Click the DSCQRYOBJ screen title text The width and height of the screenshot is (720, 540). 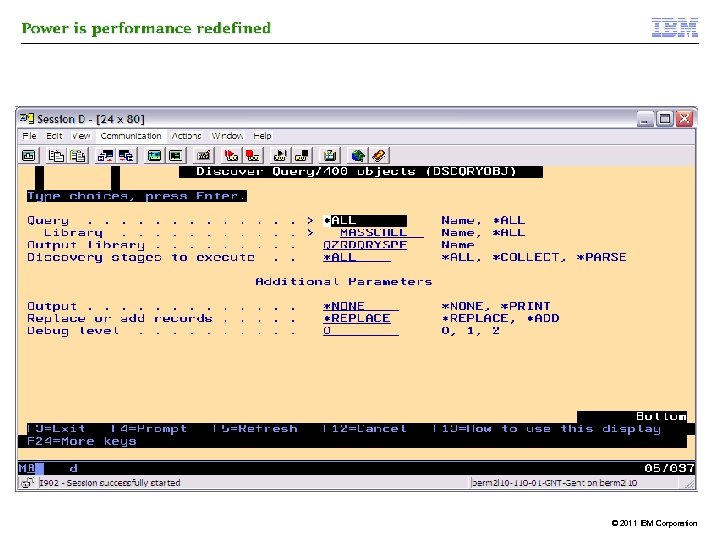point(356,172)
